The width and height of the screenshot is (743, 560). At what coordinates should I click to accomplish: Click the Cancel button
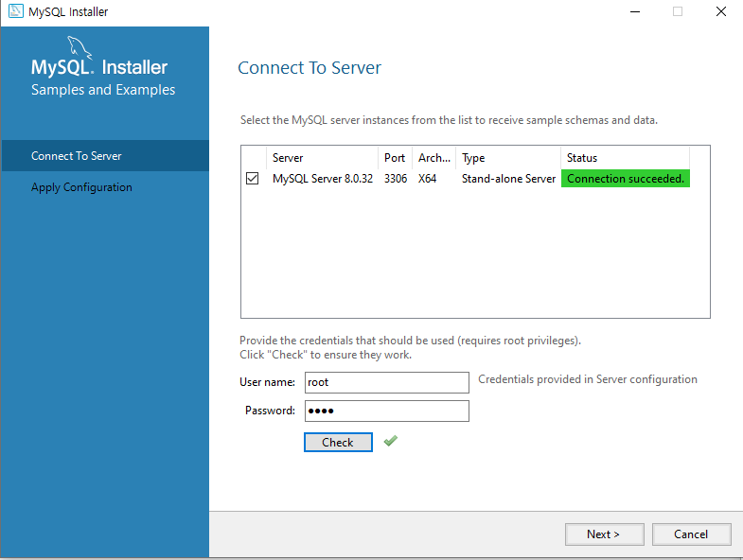(691, 534)
